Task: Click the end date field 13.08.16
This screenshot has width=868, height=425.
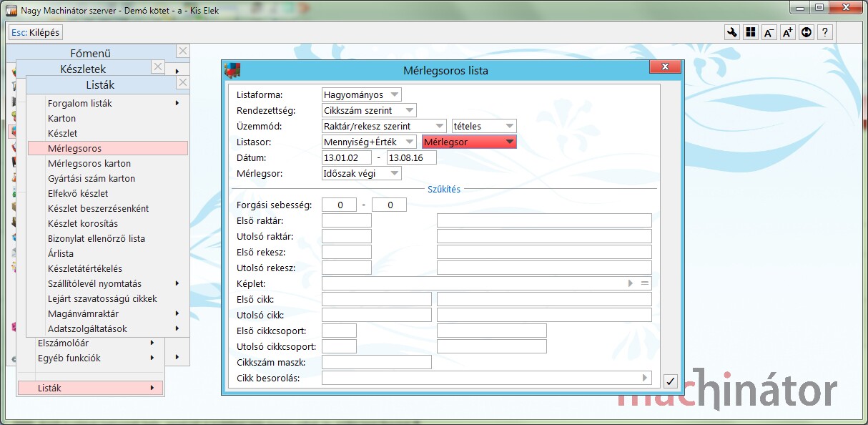Action: 411,157
